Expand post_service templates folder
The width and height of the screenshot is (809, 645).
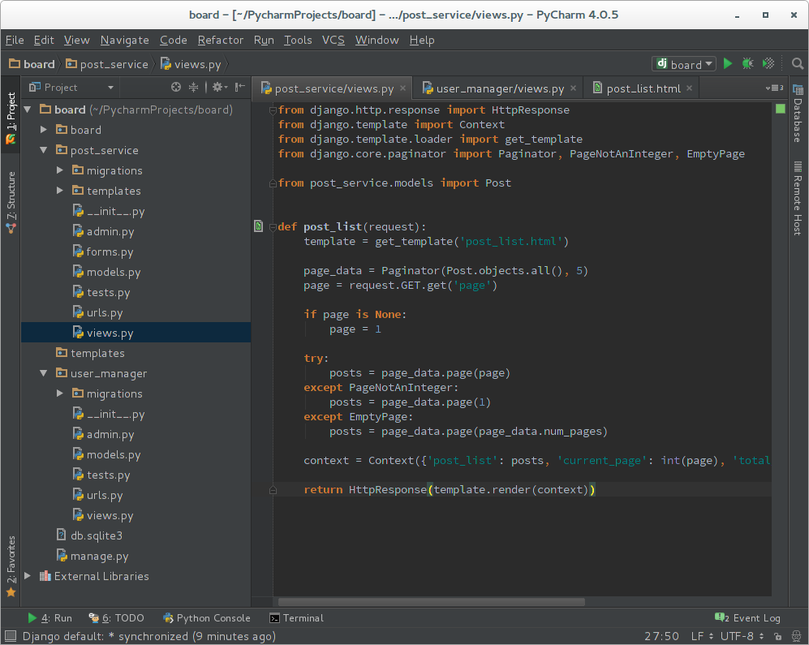pos(60,190)
